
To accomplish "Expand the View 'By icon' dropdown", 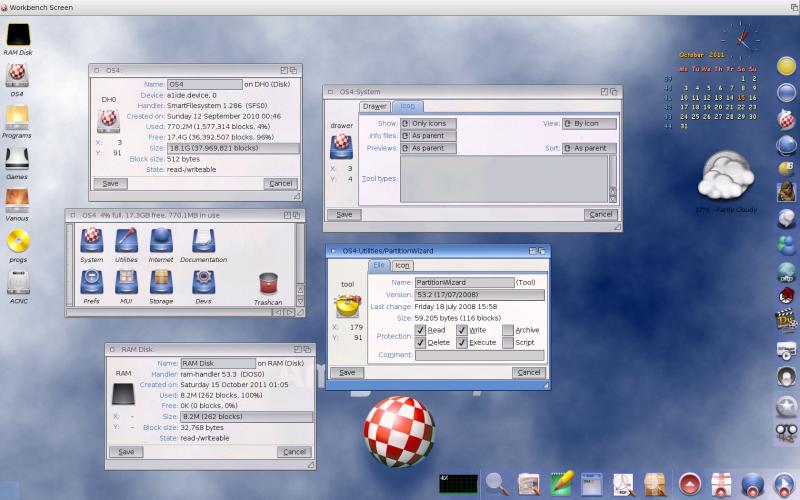I will pos(589,124).
